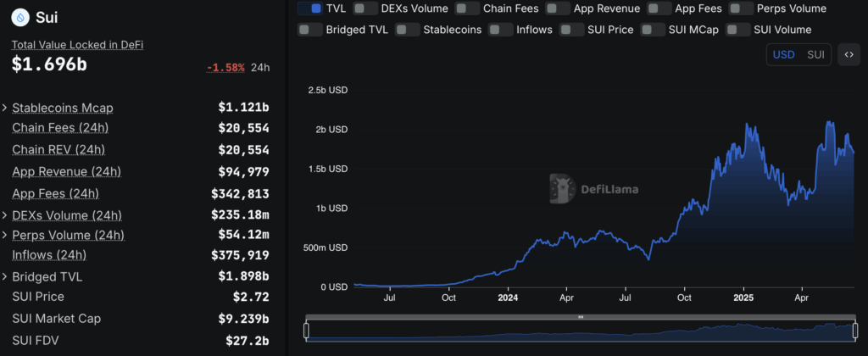Show the Inflows chart series
Screen dimensions: 868x356
click(501, 30)
